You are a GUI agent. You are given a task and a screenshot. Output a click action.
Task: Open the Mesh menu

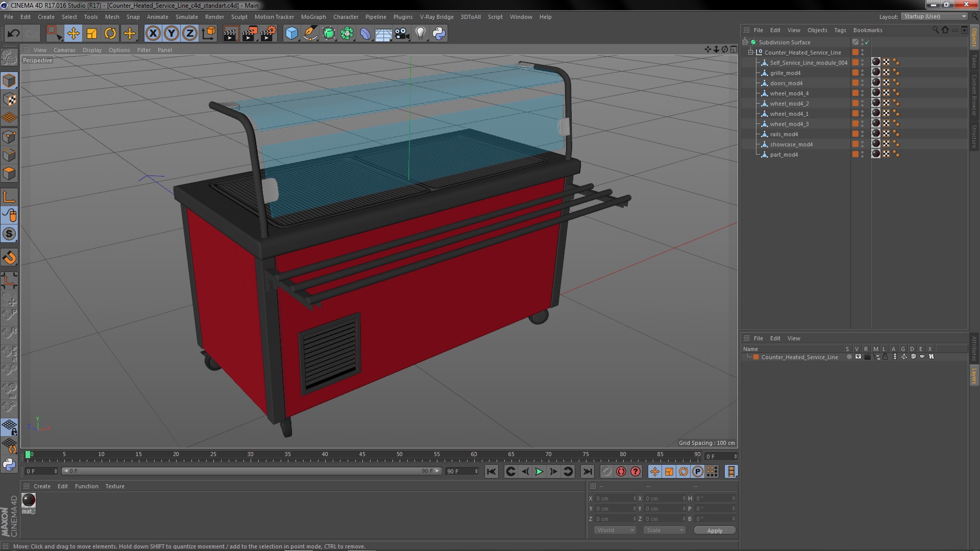tap(112, 17)
